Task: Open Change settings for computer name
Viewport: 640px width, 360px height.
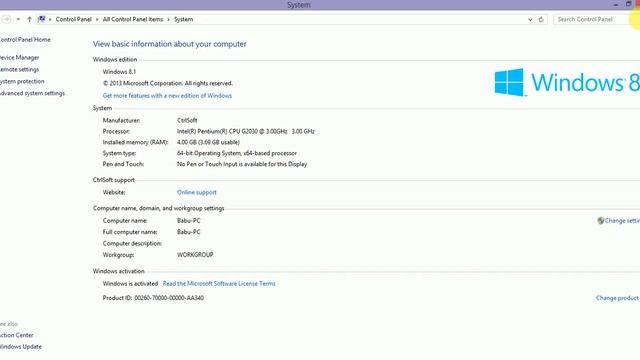Action: [622, 220]
